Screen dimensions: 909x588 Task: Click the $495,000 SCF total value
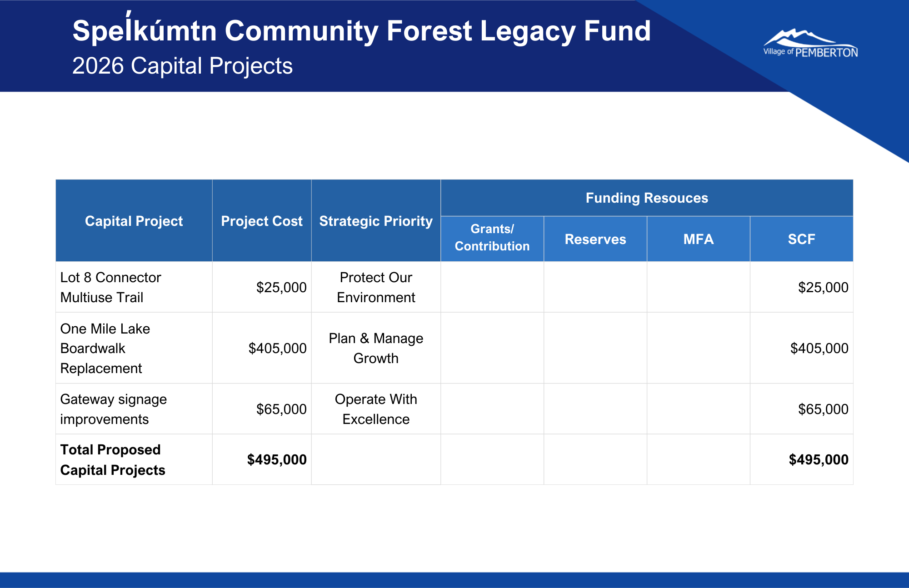click(x=818, y=459)
